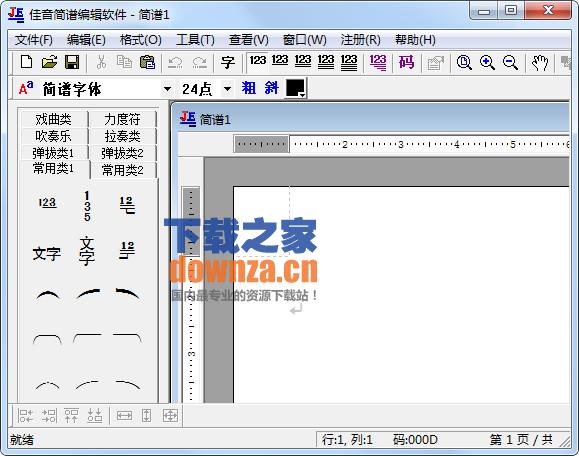Insert vertical 135 chord symbol from palette

(87, 206)
